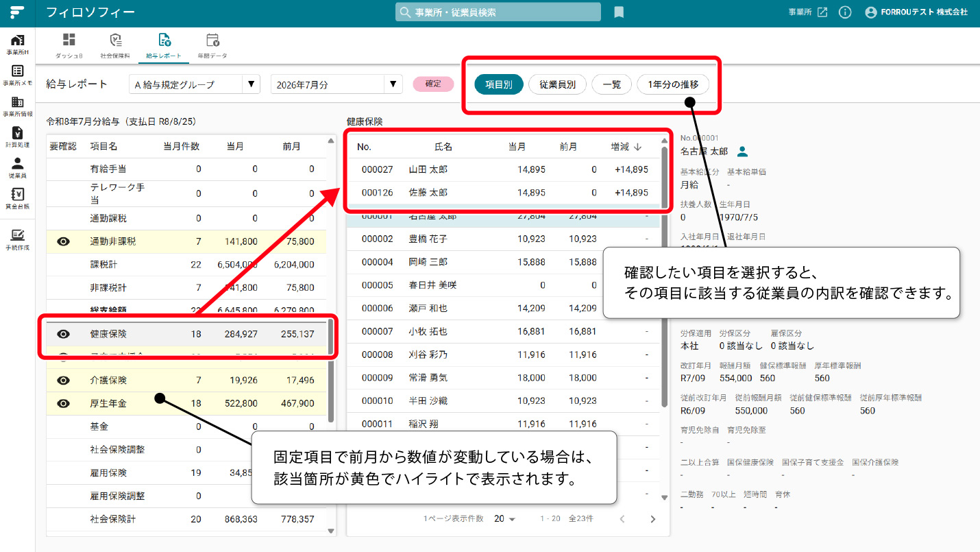Click the info circle icon
Screen dimensions: 980x552
845,12
